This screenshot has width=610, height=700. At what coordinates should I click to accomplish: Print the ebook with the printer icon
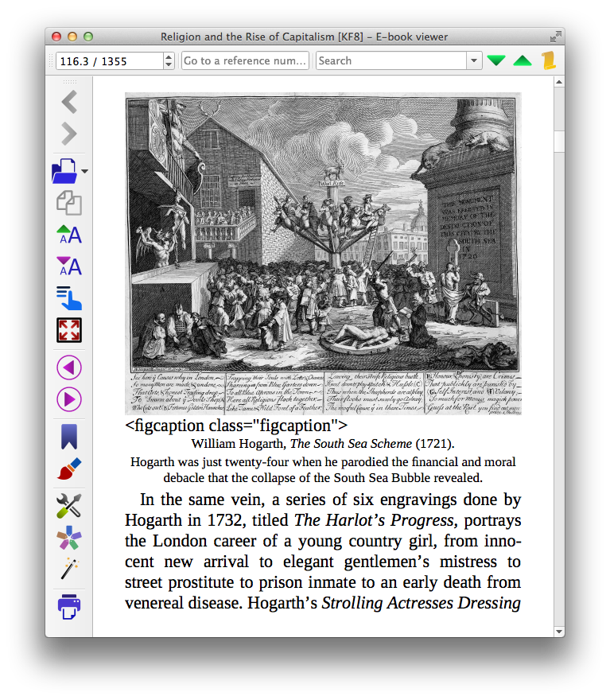click(69, 607)
